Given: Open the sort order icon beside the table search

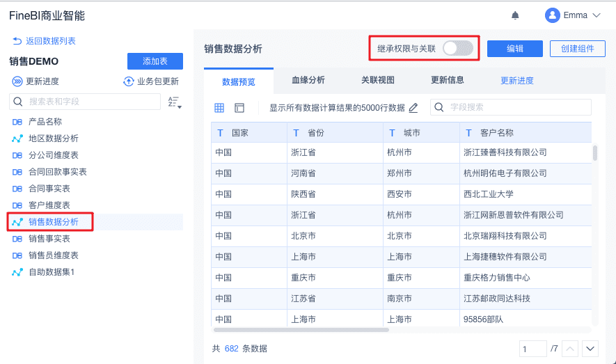Looking at the screenshot, I should [174, 102].
